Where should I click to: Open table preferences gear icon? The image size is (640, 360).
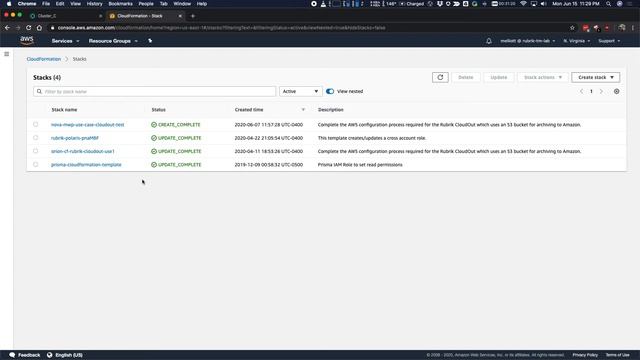pyautogui.click(x=616, y=91)
